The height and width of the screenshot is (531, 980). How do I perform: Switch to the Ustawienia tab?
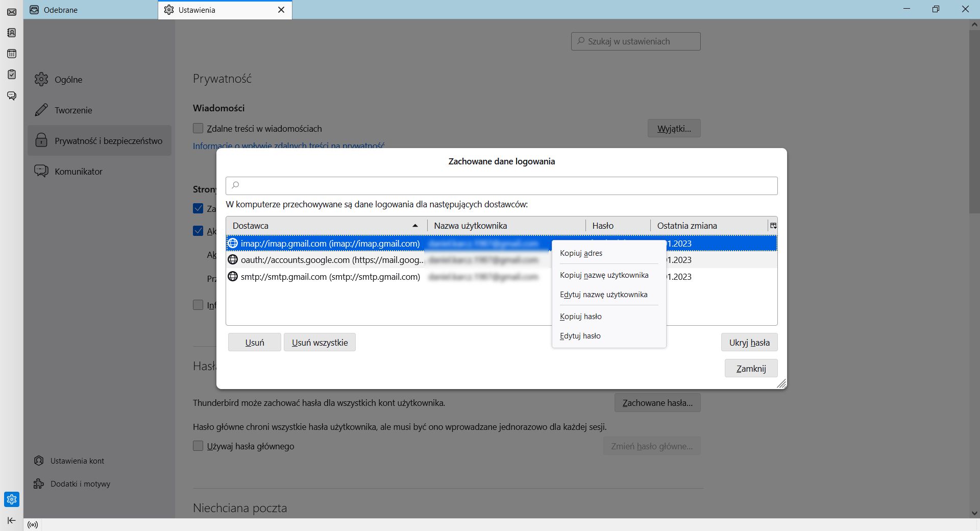(x=225, y=10)
